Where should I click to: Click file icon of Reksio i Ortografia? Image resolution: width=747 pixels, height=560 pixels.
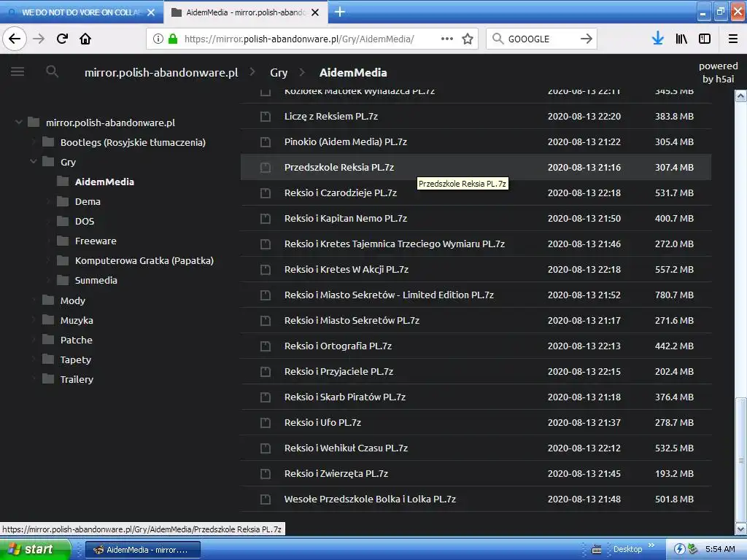[x=266, y=346]
